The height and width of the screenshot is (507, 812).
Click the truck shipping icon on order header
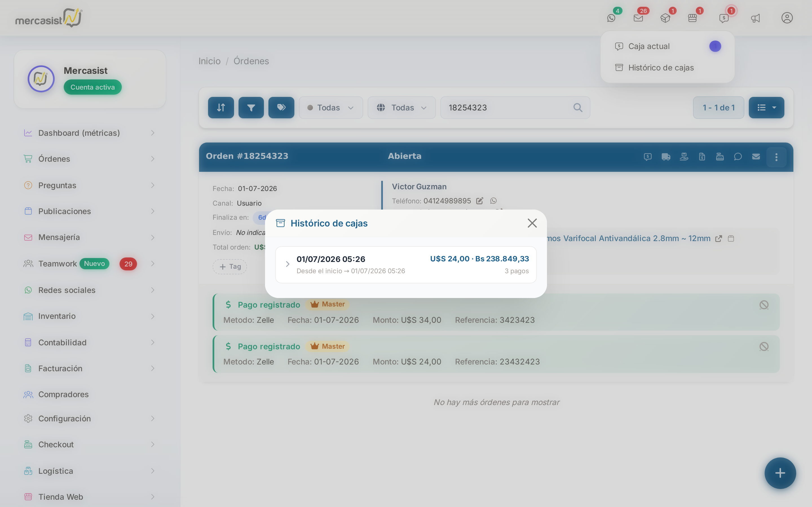click(666, 157)
